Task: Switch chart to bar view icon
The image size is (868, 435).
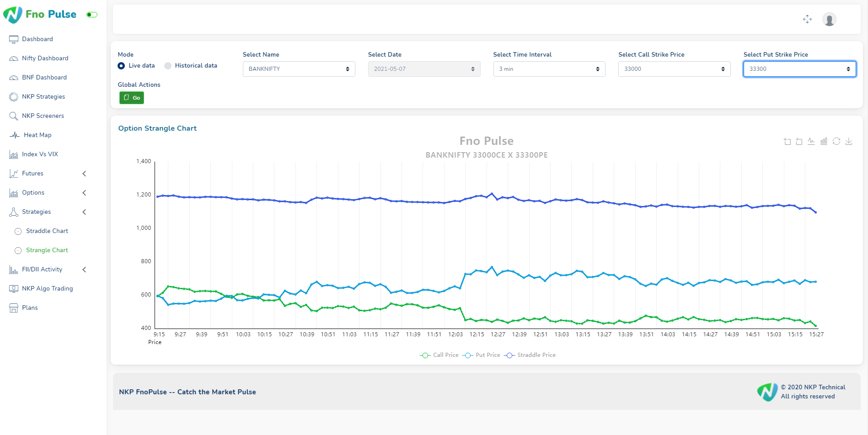Action: (824, 142)
